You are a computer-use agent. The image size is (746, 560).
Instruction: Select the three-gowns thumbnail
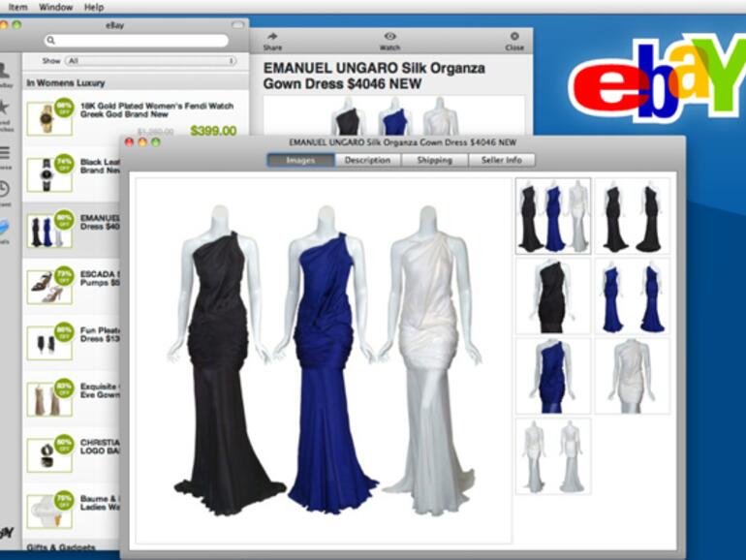pyautogui.click(x=553, y=216)
